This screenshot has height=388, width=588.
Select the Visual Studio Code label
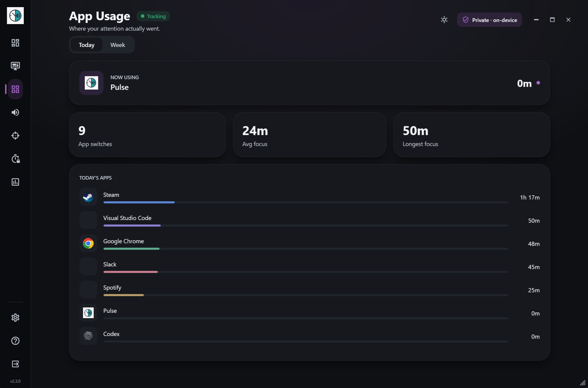pos(127,218)
